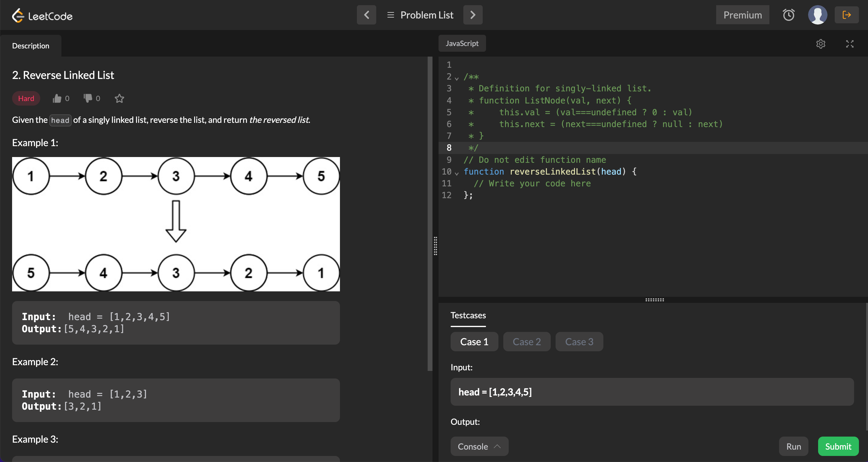868x462 pixels.
Task: Enter fullscreen editor mode icon
Action: (x=850, y=44)
